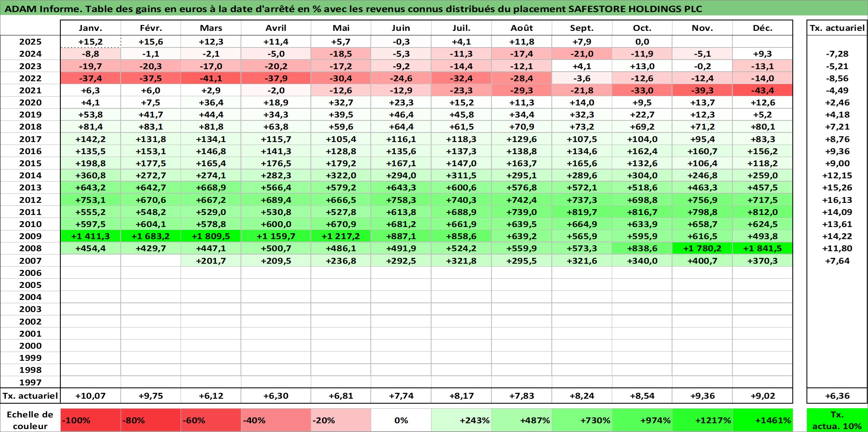This screenshot has width=868, height=432.
Task: Select cell value +838,6 in 2008
Action: tap(642, 248)
